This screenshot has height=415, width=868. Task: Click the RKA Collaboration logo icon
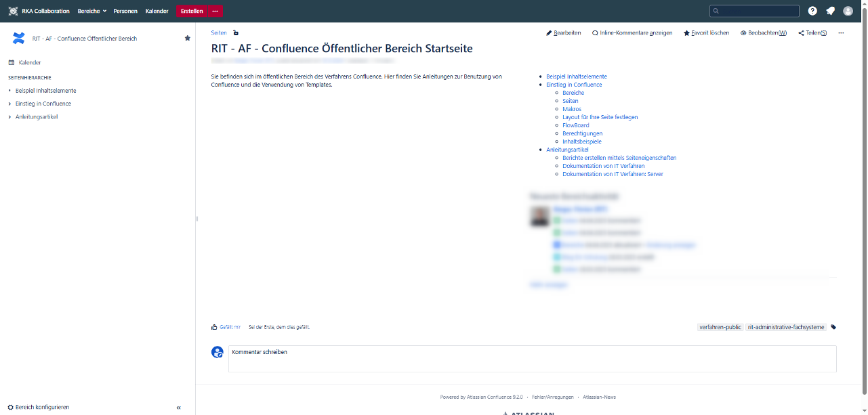(13, 11)
